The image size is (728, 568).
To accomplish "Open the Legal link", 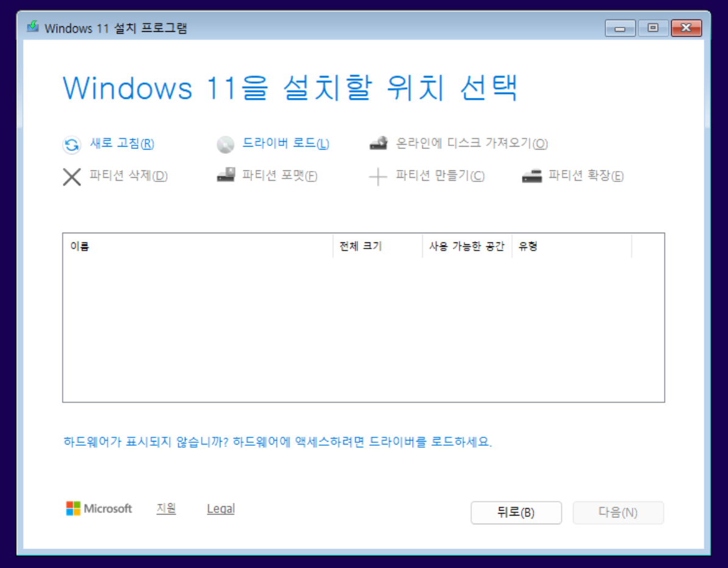I will pyautogui.click(x=221, y=509).
